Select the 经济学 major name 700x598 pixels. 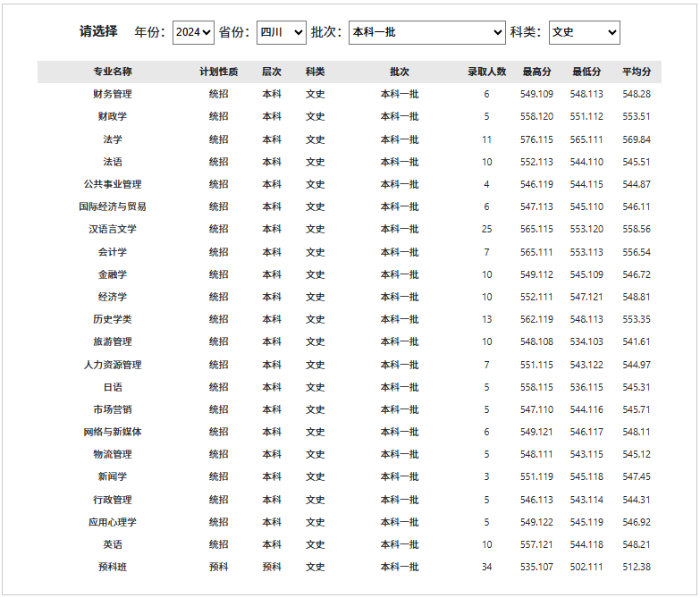point(113,297)
